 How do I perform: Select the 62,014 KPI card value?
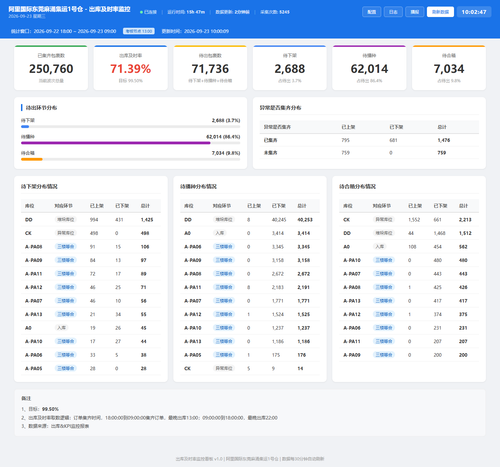pos(369,69)
